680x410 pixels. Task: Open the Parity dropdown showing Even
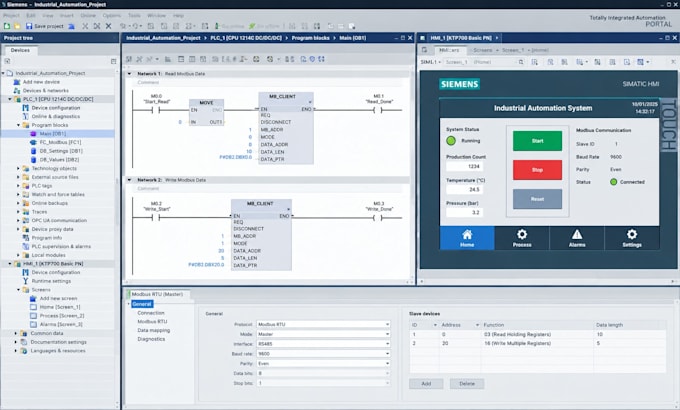(x=323, y=363)
